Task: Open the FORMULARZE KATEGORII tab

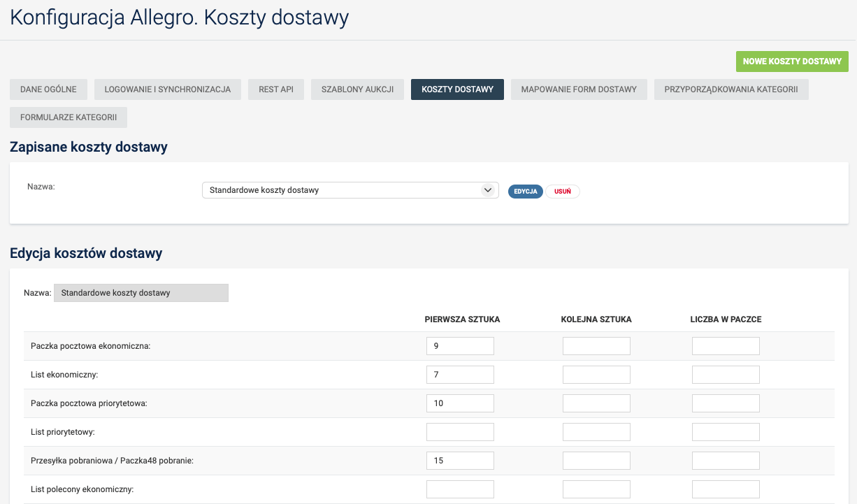Action: (x=69, y=117)
